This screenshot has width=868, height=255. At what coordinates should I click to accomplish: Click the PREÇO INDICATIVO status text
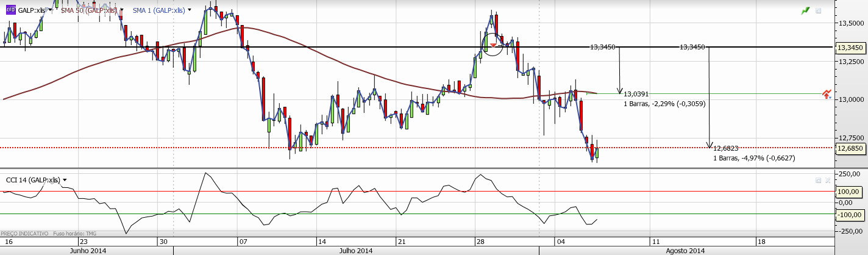(24, 234)
